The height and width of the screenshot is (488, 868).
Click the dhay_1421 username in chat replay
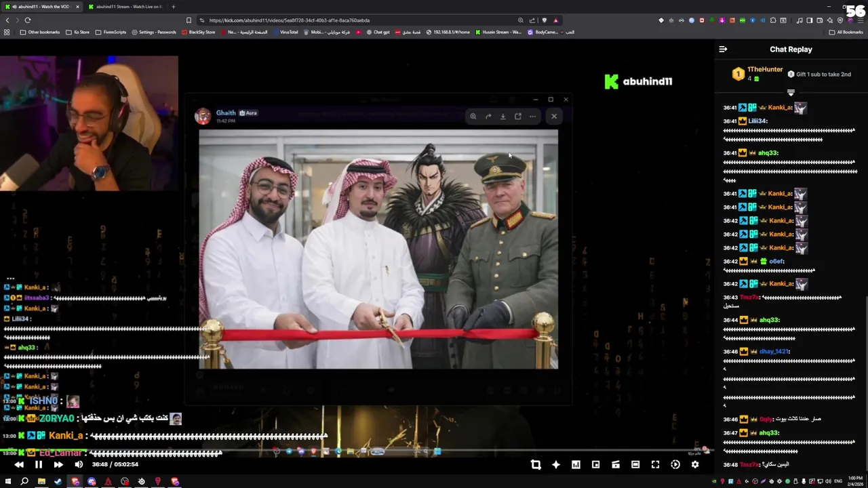click(x=774, y=352)
